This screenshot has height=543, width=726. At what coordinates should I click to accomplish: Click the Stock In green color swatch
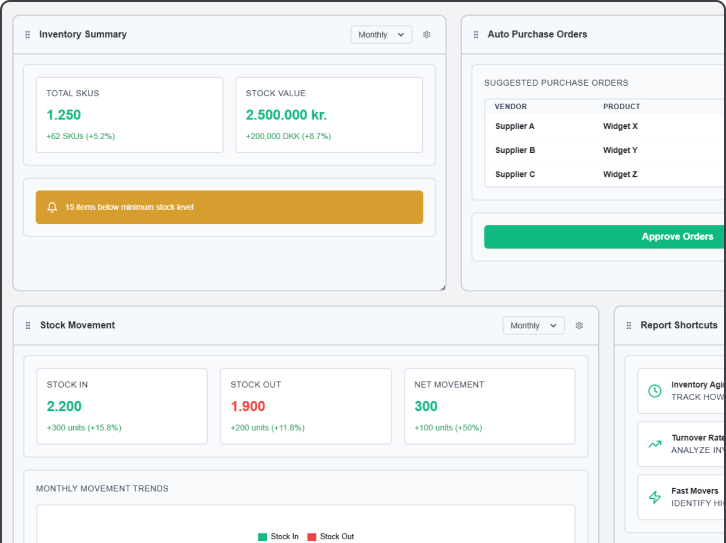pyautogui.click(x=263, y=537)
